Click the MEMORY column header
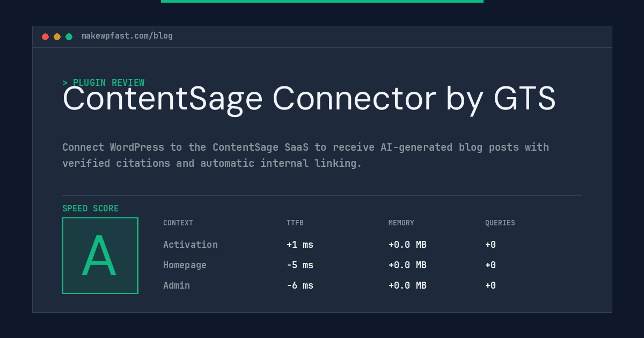Image resolution: width=644 pixels, height=338 pixels. pos(401,223)
